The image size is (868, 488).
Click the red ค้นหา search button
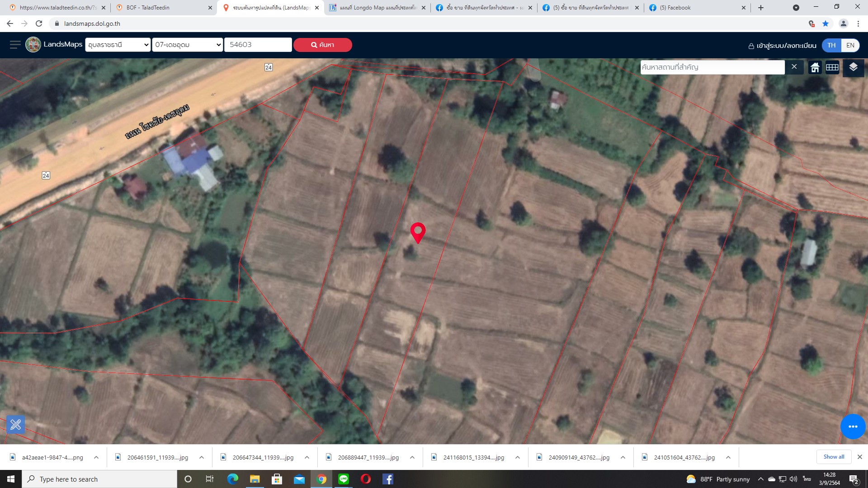323,45
